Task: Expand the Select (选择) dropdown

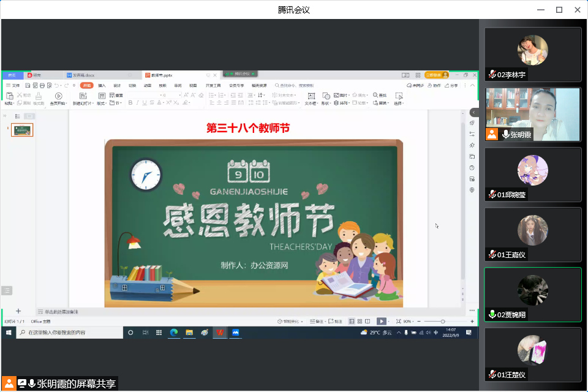Action: (399, 104)
